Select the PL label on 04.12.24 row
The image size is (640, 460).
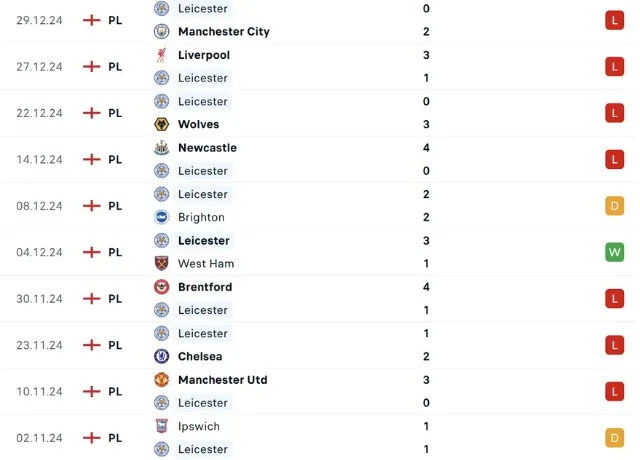pyautogui.click(x=115, y=252)
